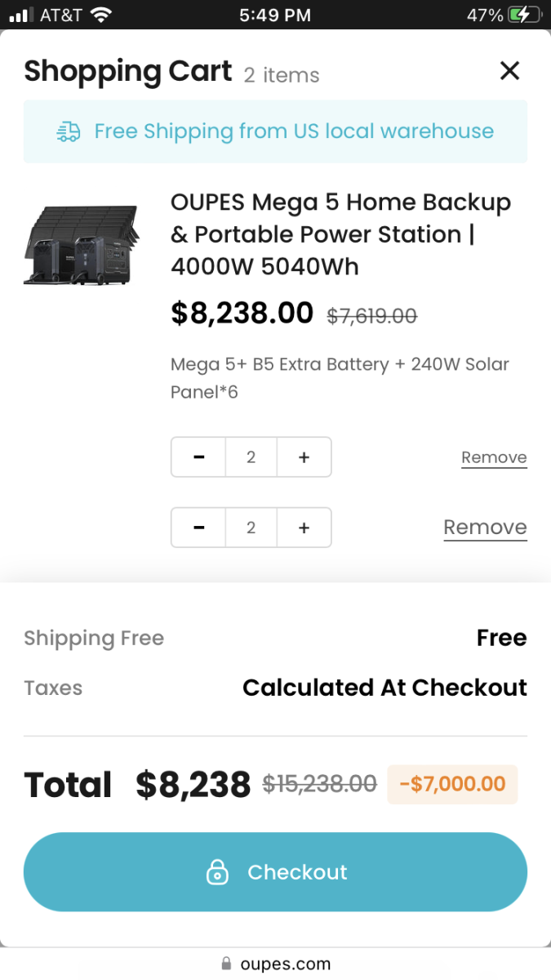Click the second, larger Remove link
The height and width of the screenshot is (980, 551).
click(485, 528)
